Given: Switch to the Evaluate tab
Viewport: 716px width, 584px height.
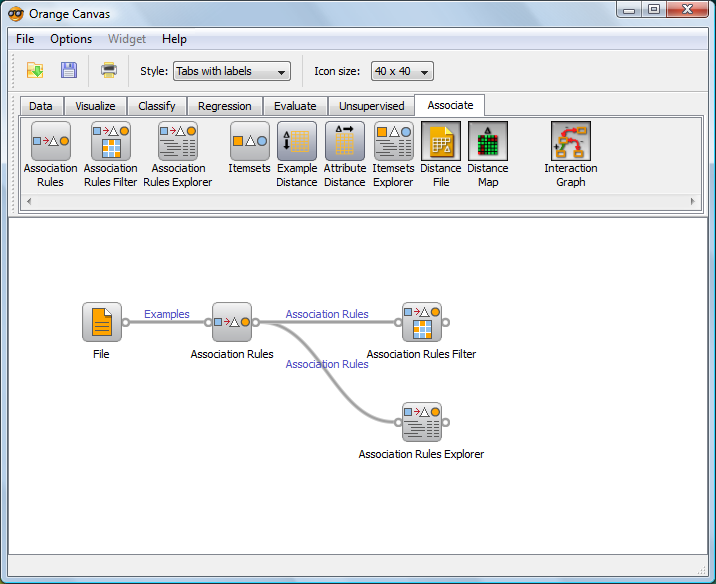Looking at the screenshot, I should point(295,106).
